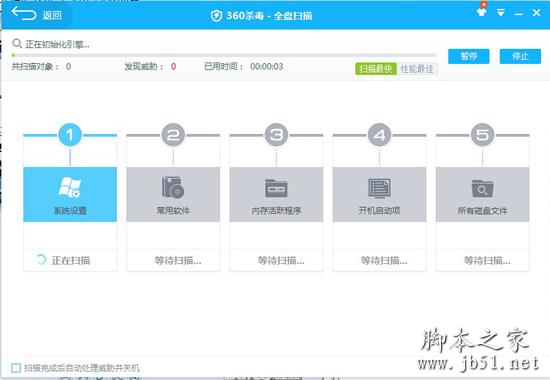This screenshot has width=550, height=380.
Task: Select the 扫描最快 speed mode
Action: pyautogui.click(x=376, y=68)
